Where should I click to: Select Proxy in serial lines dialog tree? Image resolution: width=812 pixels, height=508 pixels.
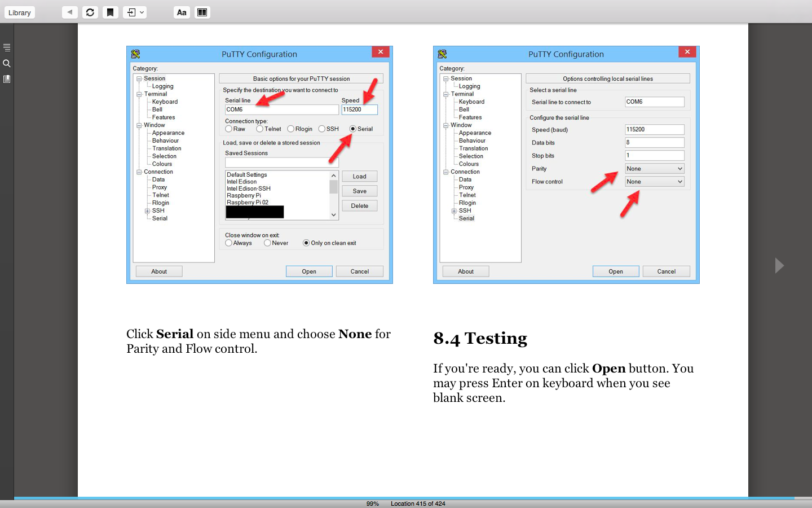pos(466,187)
